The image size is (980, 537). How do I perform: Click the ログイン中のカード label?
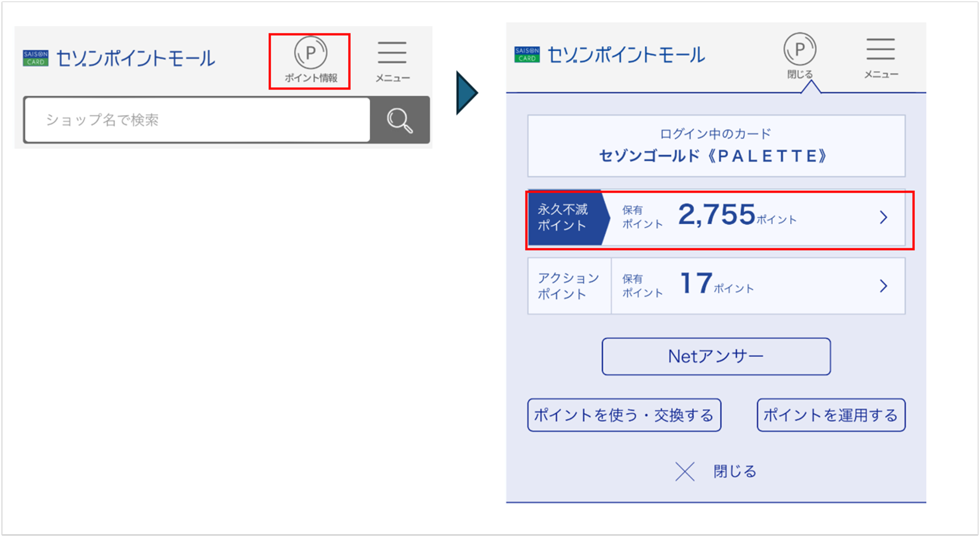tap(716, 134)
